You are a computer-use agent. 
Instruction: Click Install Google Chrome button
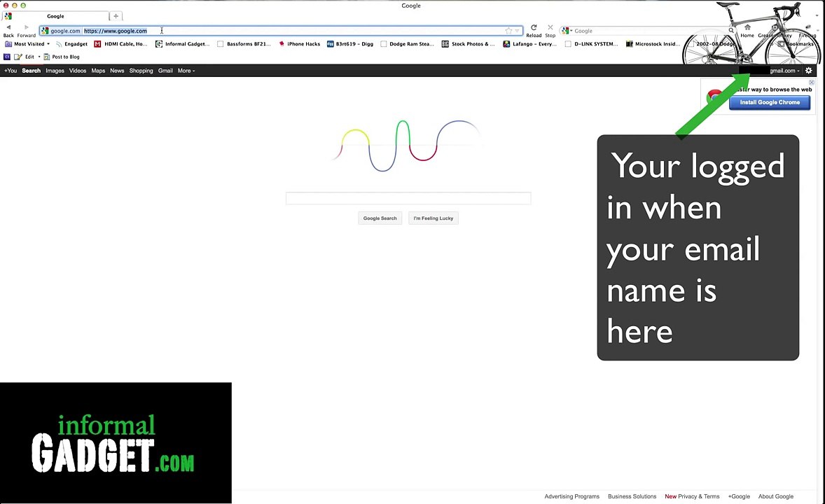(769, 102)
